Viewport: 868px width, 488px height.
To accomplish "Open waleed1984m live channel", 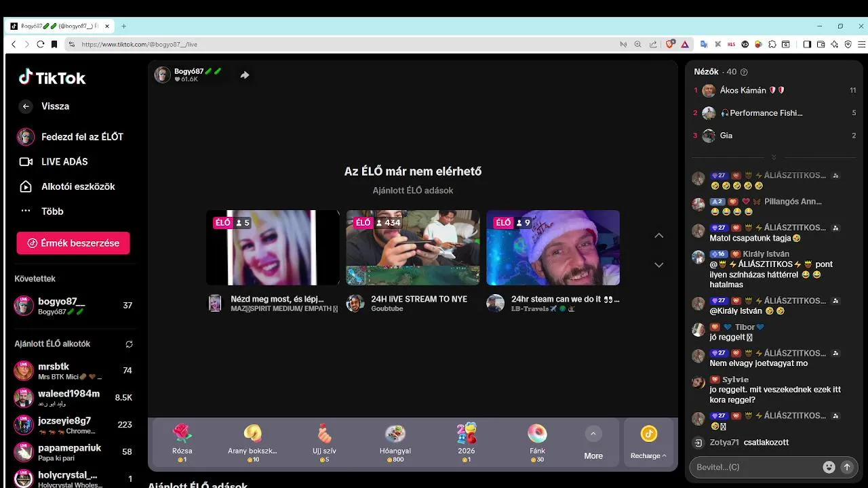I will tap(73, 398).
